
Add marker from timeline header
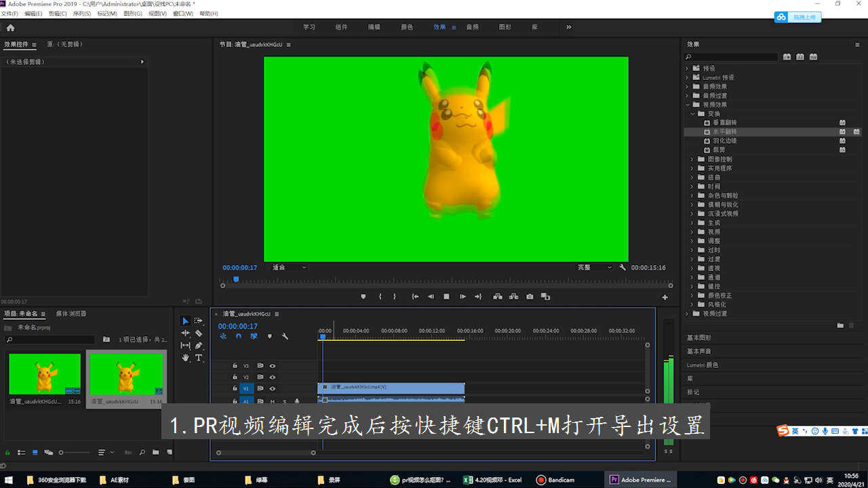click(x=270, y=336)
